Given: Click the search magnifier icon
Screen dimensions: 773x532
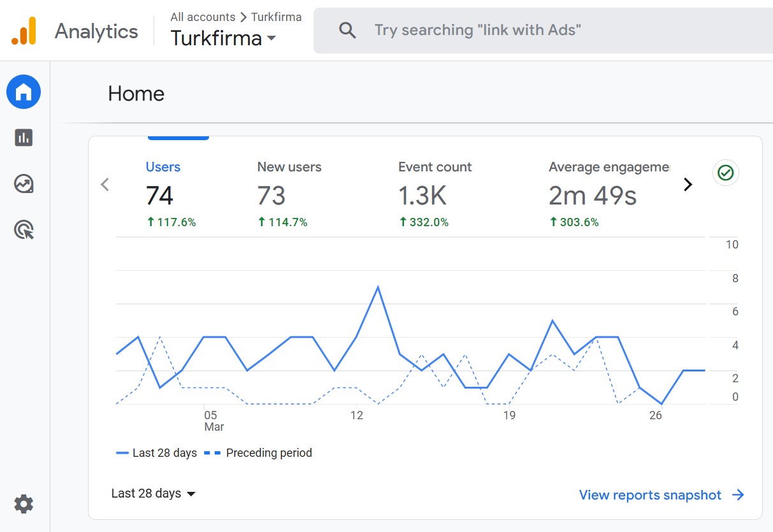Looking at the screenshot, I should [347, 30].
